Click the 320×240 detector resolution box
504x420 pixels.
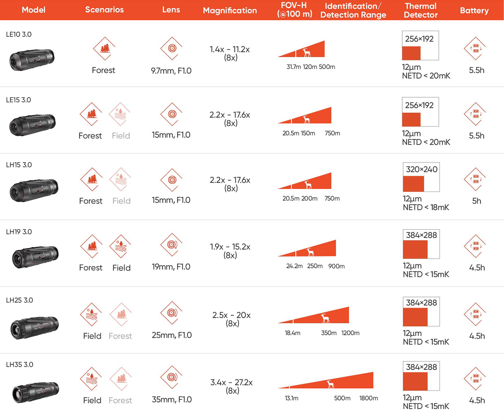pos(421,177)
